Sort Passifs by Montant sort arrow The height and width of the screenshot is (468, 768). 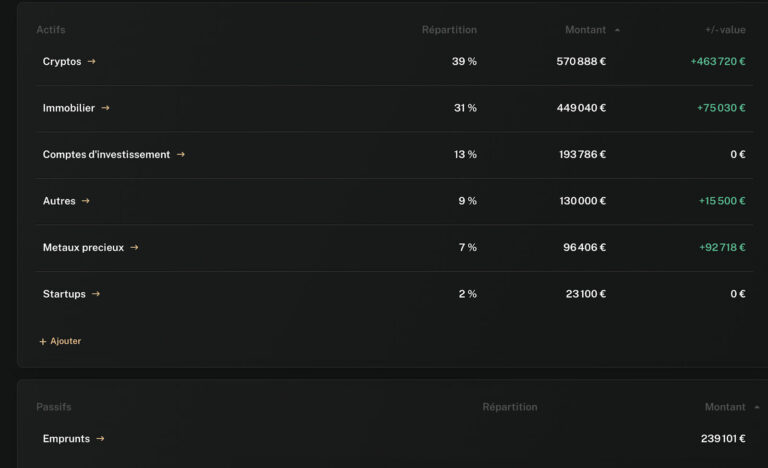pos(756,407)
